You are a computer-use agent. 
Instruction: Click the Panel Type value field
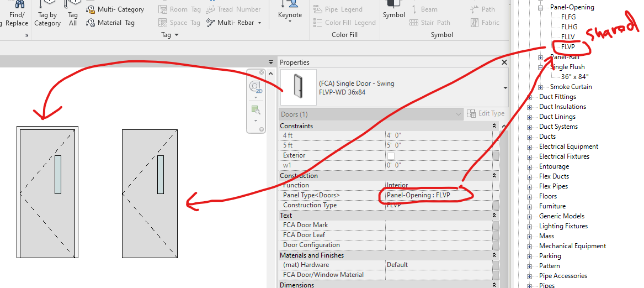click(x=439, y=195)
